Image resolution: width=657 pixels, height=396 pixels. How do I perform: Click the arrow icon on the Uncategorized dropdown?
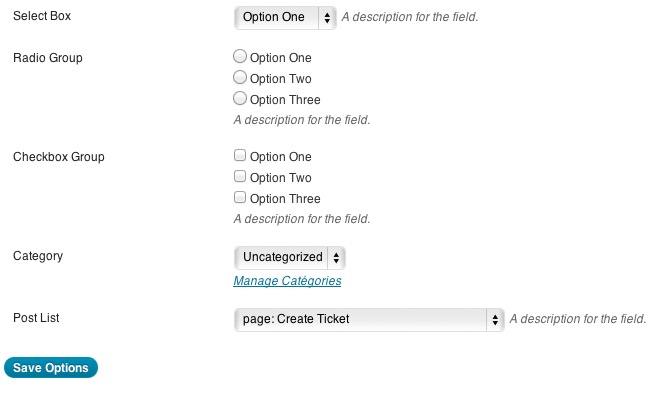click(336, 257)
